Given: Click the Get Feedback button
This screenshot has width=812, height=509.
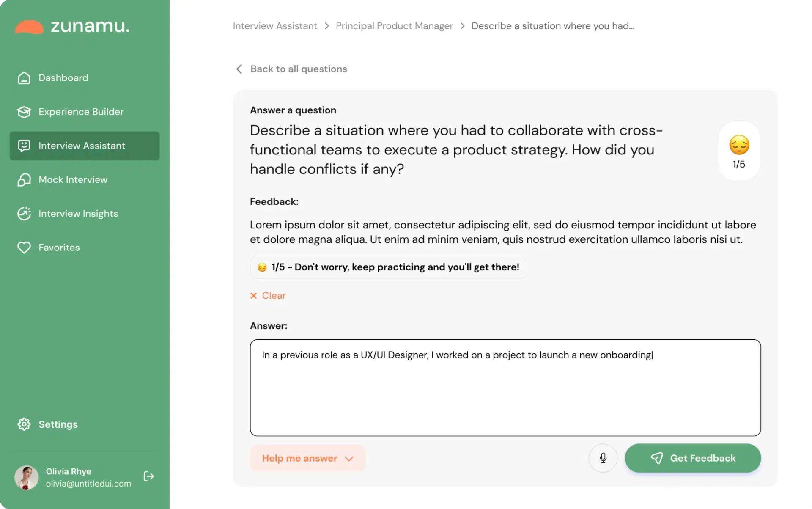Looking at the screenshot, I should click(x=693, y=458).
